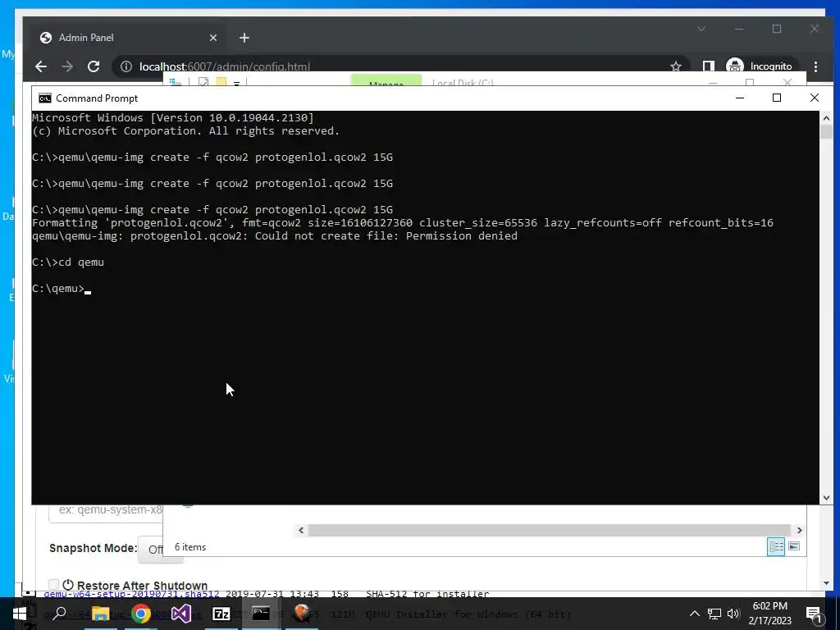Switch to Chrome in the taskbar
Image resolution: width=840 pixels, height=630 pixels.
tap(141, 614)
